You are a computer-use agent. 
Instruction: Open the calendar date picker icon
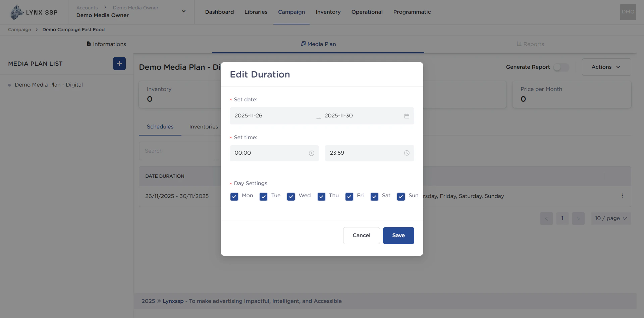(x=407, y=116)
